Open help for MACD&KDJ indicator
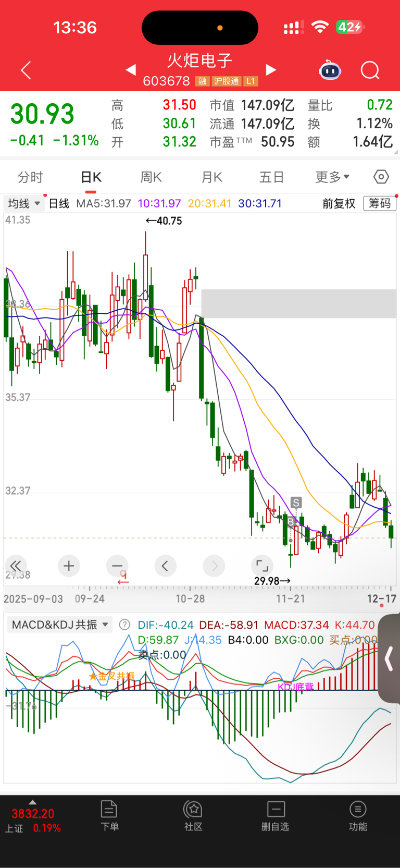 pyautogui.click(x=124, y=625)
